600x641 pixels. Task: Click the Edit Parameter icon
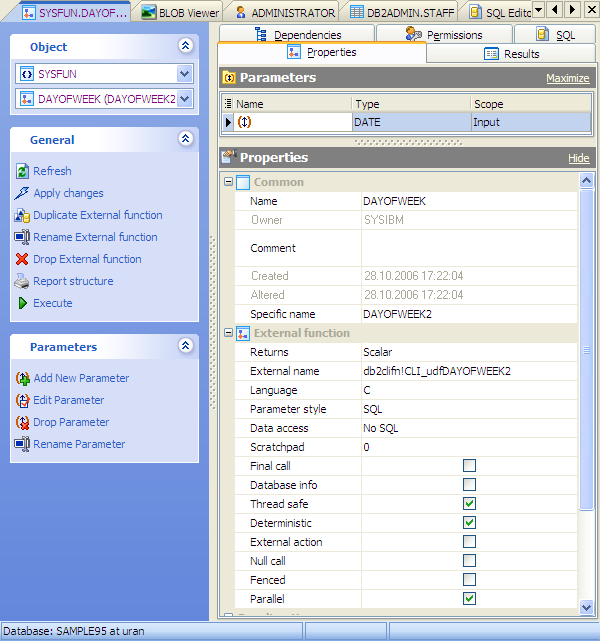pyautogui.click(x=22, y=400)
